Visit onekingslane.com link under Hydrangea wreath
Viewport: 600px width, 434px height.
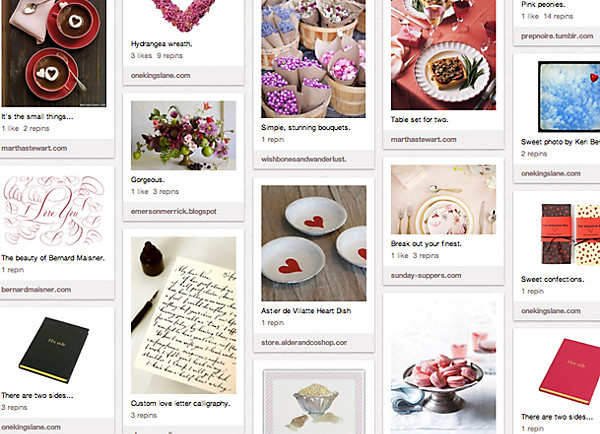point(161,76)
